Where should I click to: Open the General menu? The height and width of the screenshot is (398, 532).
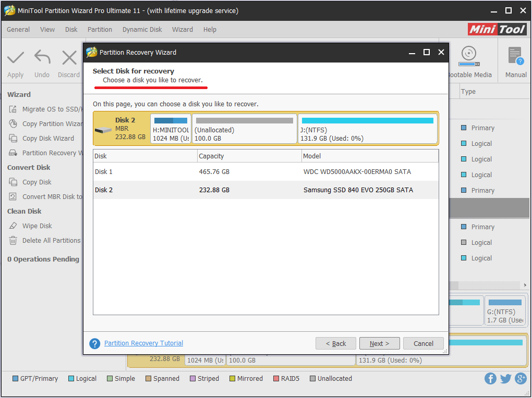pyautogui.click(x=18, y=30)
